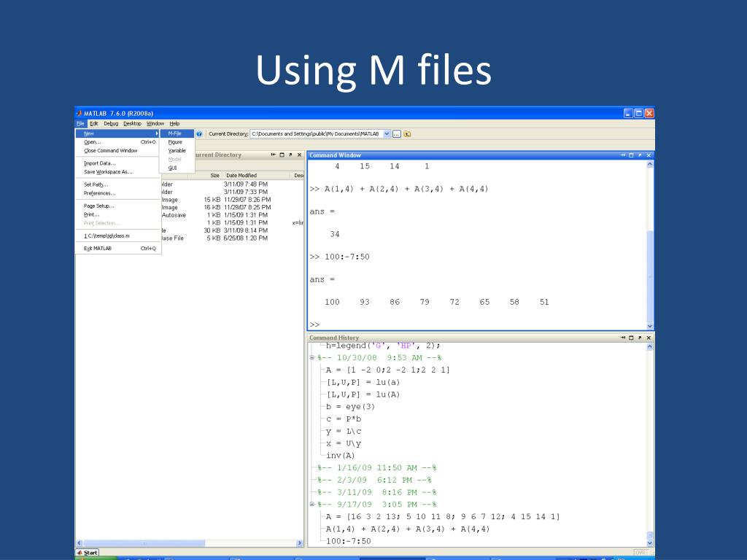Click Command Window scrollbar up arrow
This screenshot has height=560, width=747.
[650, 164]
